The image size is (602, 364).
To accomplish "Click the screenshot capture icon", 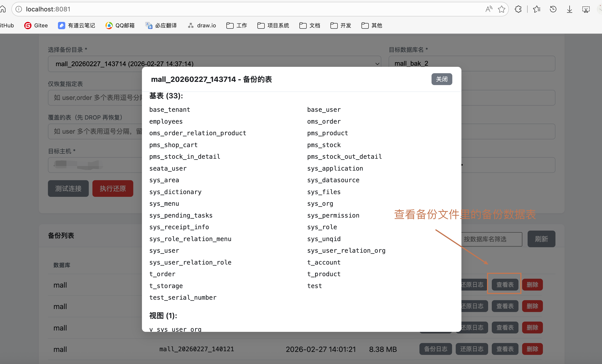I will pyautogui.click(x=586, y=9).
